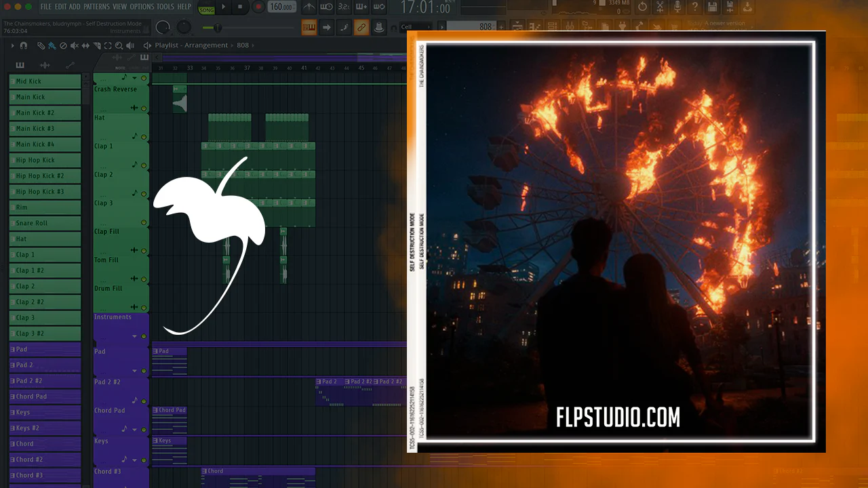Open playlist options menu arrow
The image size is (868, 488).
[12, 45]
